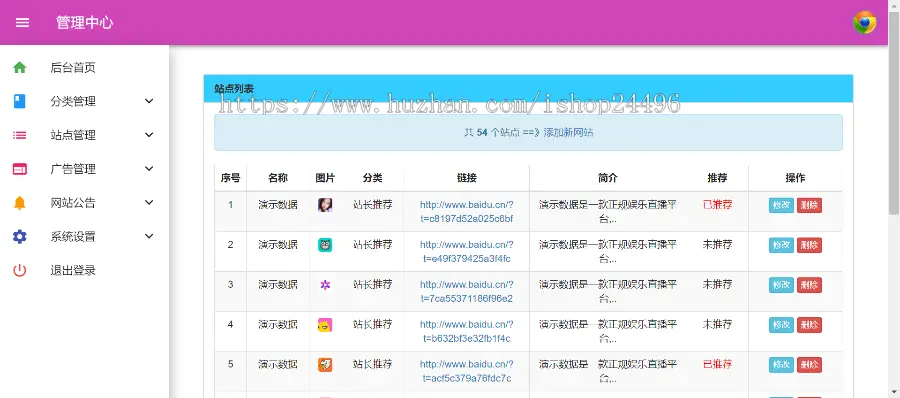Click 修改 button in row 5
This screenshot has width=900, height=398.
pos(781,365)
